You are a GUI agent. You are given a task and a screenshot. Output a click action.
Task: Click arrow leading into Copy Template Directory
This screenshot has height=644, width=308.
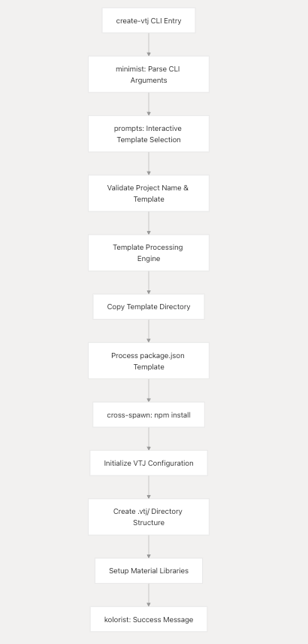pyautogui.click(x=149, y=283)
